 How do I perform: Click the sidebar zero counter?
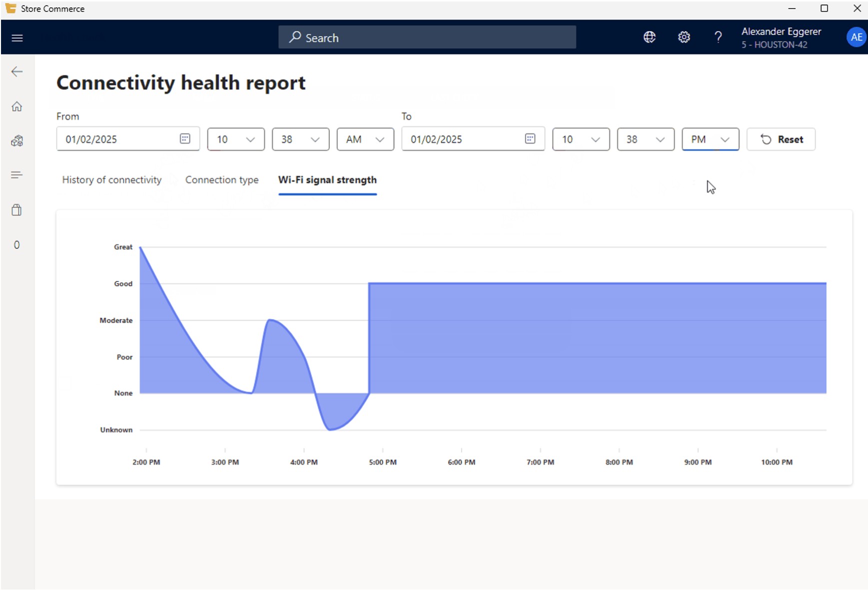[17, 245]
